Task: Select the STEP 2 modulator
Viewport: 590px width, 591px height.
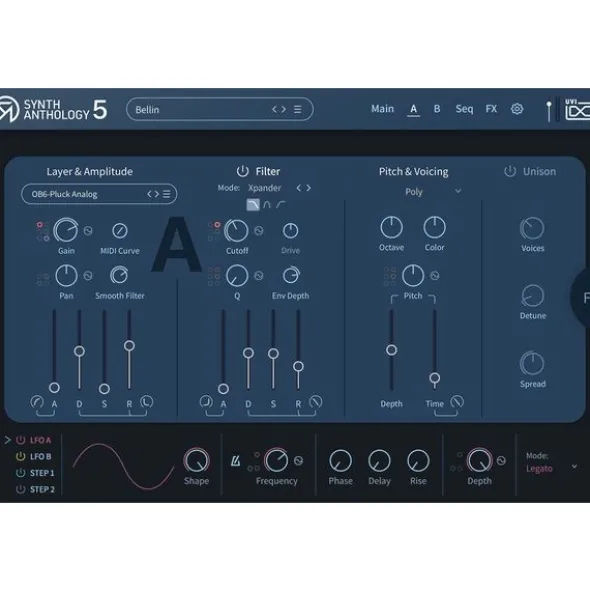Action: 42,489
